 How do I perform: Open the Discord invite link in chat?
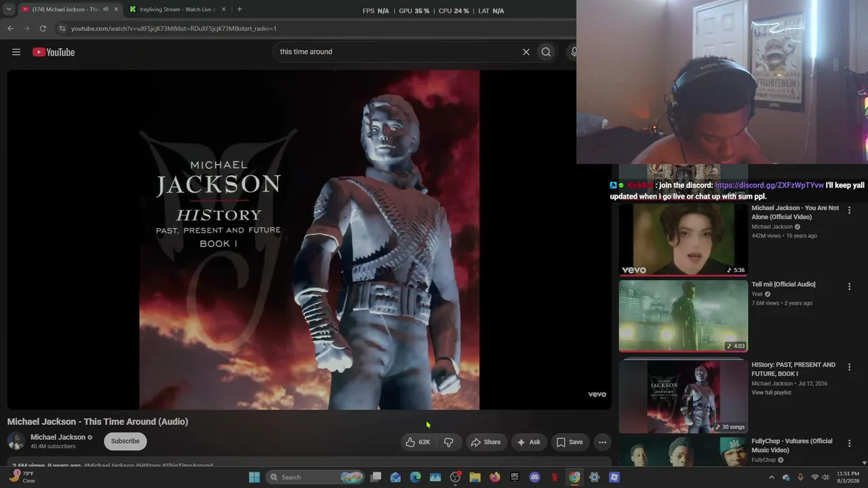pyautogui.click(x=769, y=185)
